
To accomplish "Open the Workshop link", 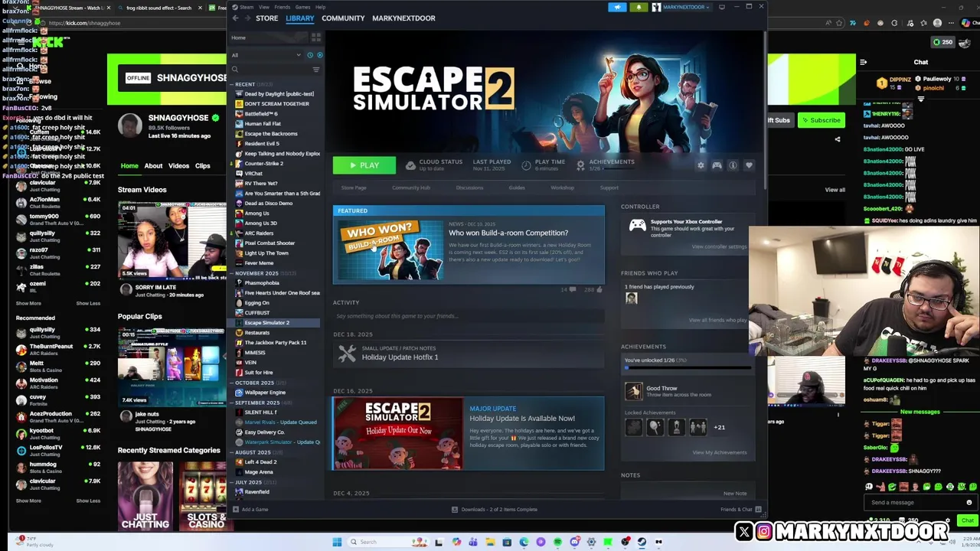I will (x=562, y=187).
